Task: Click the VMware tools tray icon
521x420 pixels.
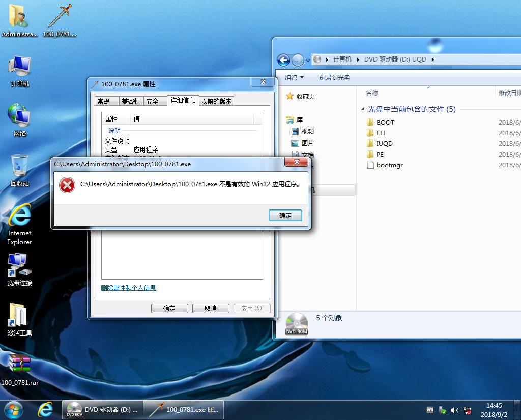Action: click(429, 410)
